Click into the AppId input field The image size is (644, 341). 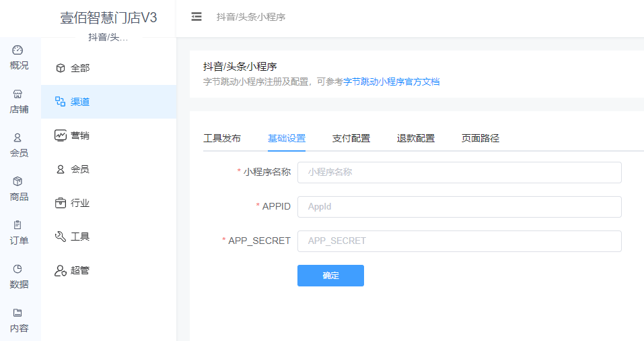pos(459,206)
